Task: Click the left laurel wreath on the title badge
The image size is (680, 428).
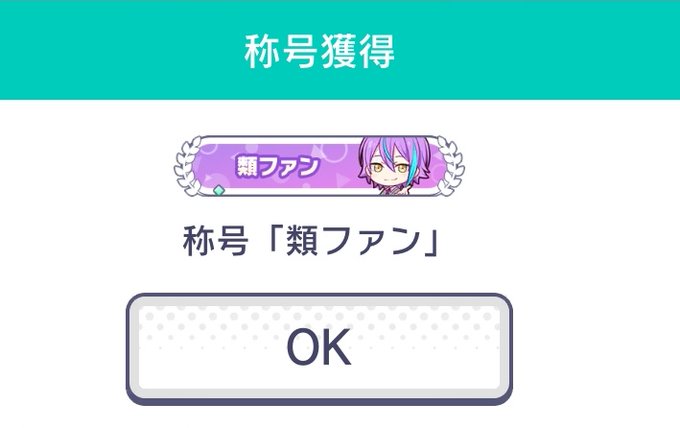Action: [x=188, y=166]
